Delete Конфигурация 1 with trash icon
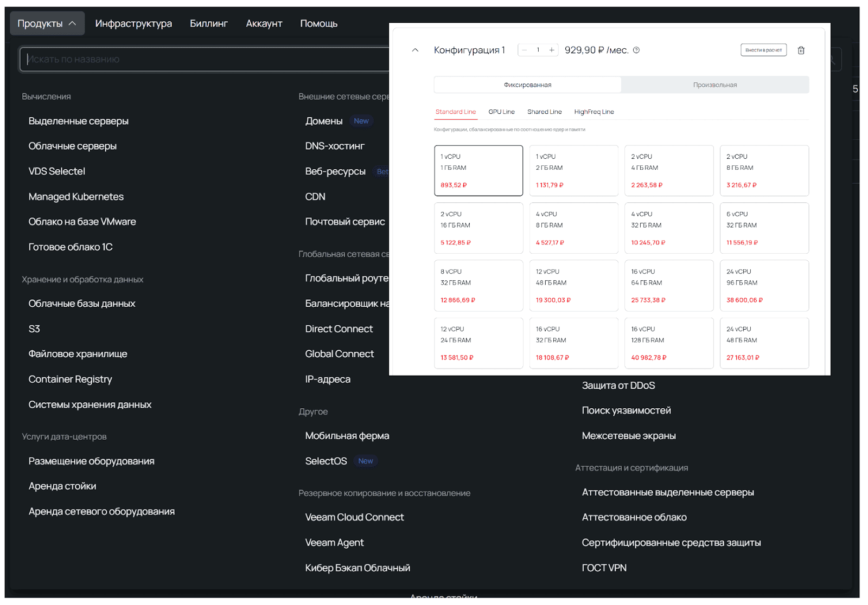 click(801, 50)
